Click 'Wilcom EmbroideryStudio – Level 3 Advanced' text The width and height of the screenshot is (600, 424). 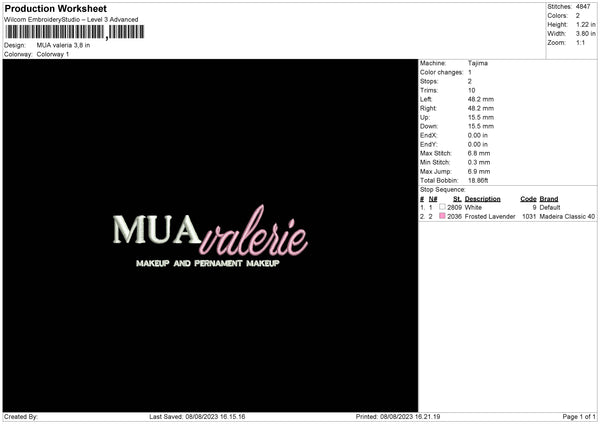coord(71,20)
